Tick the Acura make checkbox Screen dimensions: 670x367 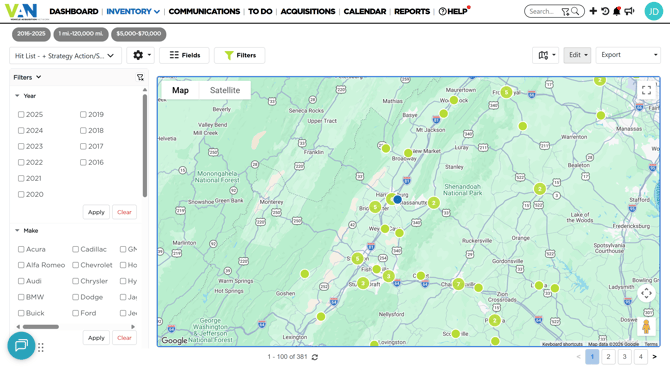tap(21, 249)
